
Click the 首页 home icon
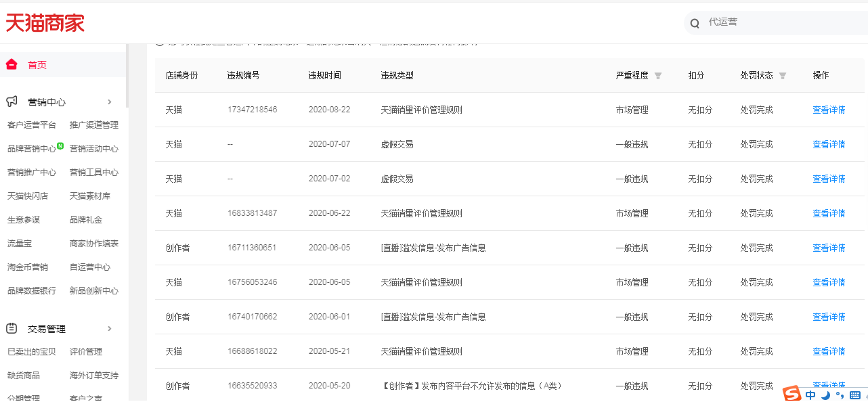[12, 65]
